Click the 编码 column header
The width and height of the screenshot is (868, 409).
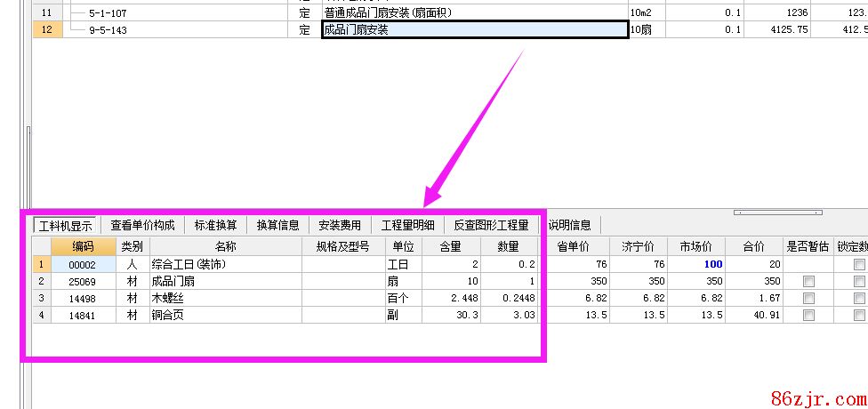point(83,246)
